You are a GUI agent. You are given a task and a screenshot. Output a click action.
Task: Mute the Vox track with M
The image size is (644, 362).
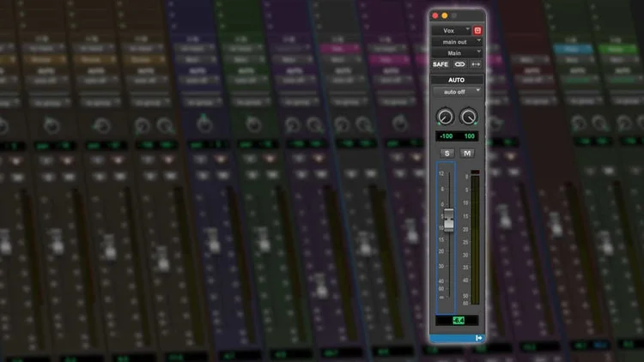(x=467, y=153)
